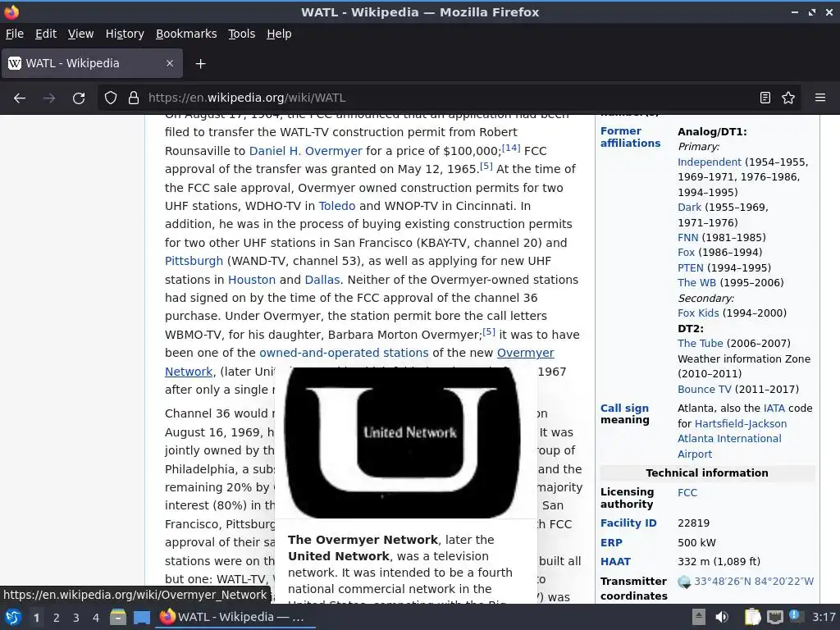Image resolution: width=840 pixels, height=630 pixels.
Task: Open the FCC licensing authority link
Action: (687, 493)
